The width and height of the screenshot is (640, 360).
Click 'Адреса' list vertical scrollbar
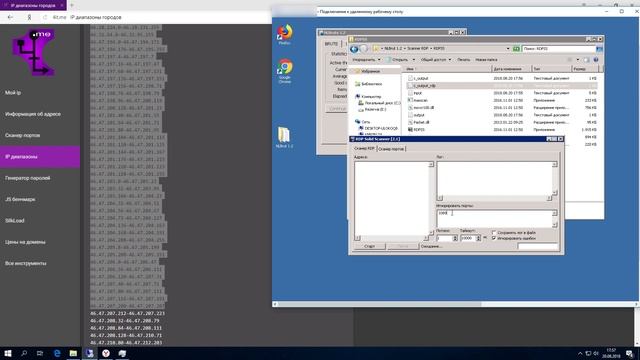(x=431, y=198)
